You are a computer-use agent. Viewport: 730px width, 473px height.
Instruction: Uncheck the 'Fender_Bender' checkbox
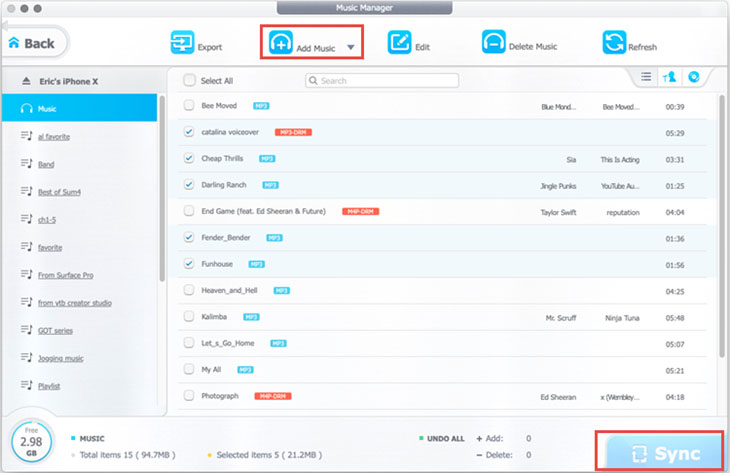point(189,237)
